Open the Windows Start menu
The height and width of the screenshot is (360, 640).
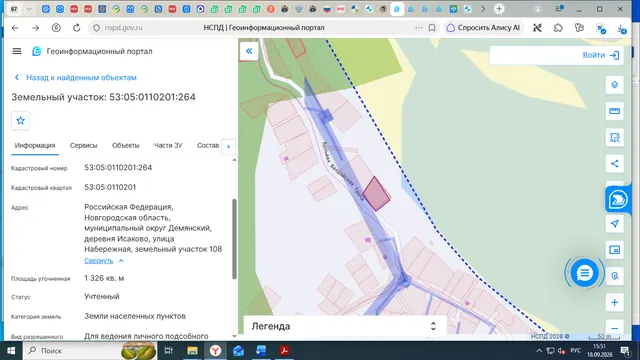pos(11,351)
